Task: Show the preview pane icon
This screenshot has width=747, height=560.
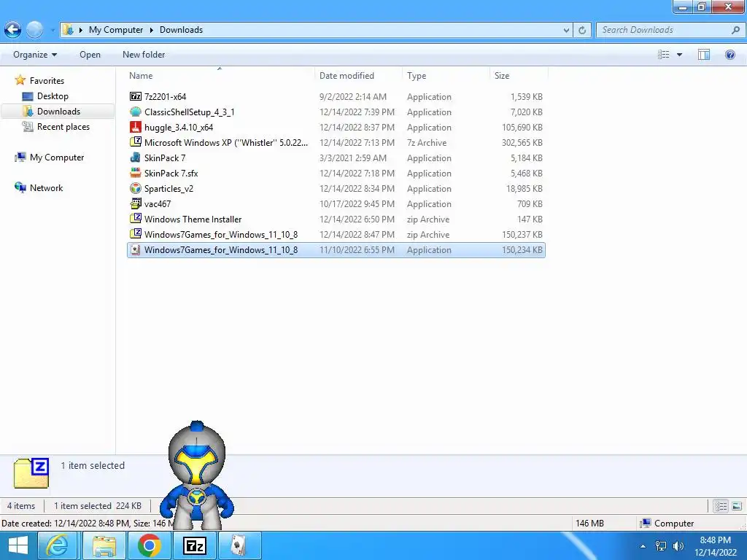Action: pyautogui.click(x=704, y=54)
